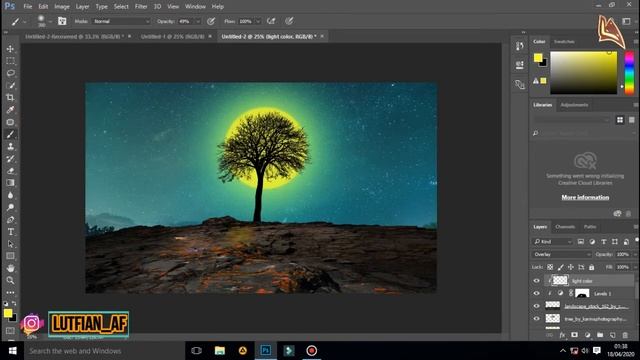Image resolution: width=640 pixels, height=360 pixels.
Task: Open the tool preset picker arrow
Action: click(x=25, y=21)
